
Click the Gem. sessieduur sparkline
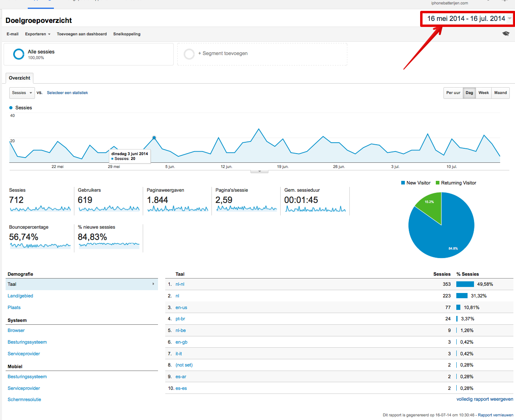click(316, 209)
